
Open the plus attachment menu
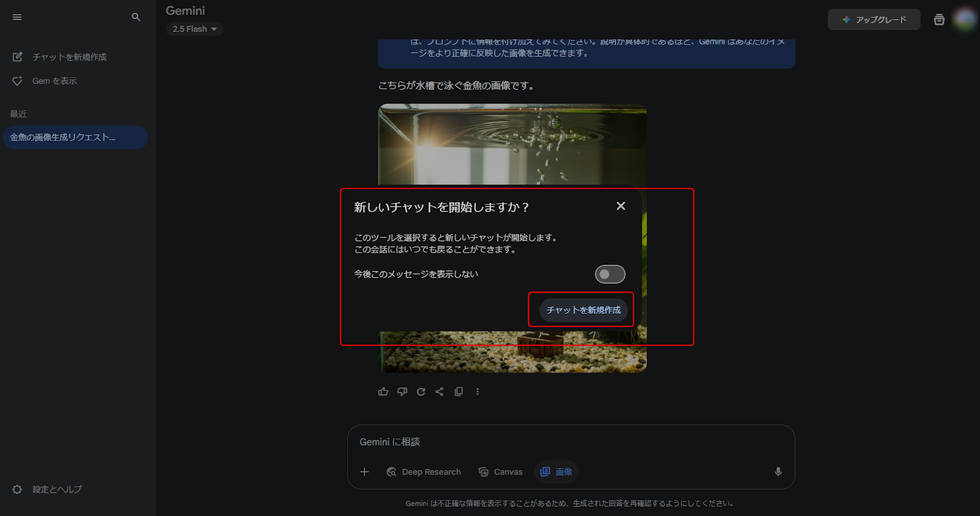(364, 471)
